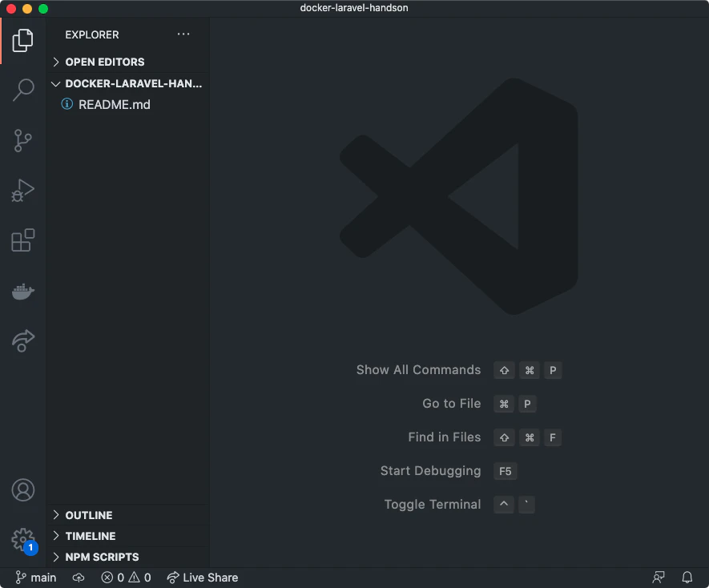The image size is (709, 588).
Task: Open the Extensions view
Action: pos(22,240)
